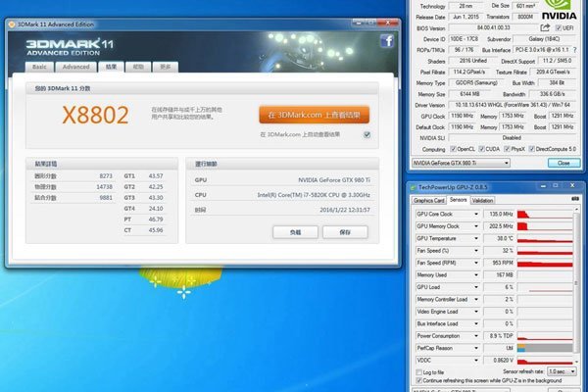
Task: Open the Fan Speed (%) sensor dropdown
Action: [476, 251]
